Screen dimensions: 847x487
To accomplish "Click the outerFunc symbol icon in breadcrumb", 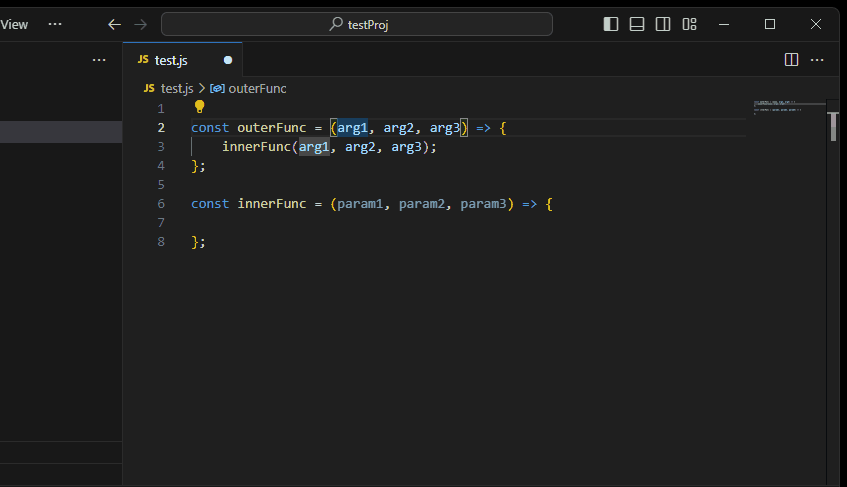I will [x=217, y=89].
